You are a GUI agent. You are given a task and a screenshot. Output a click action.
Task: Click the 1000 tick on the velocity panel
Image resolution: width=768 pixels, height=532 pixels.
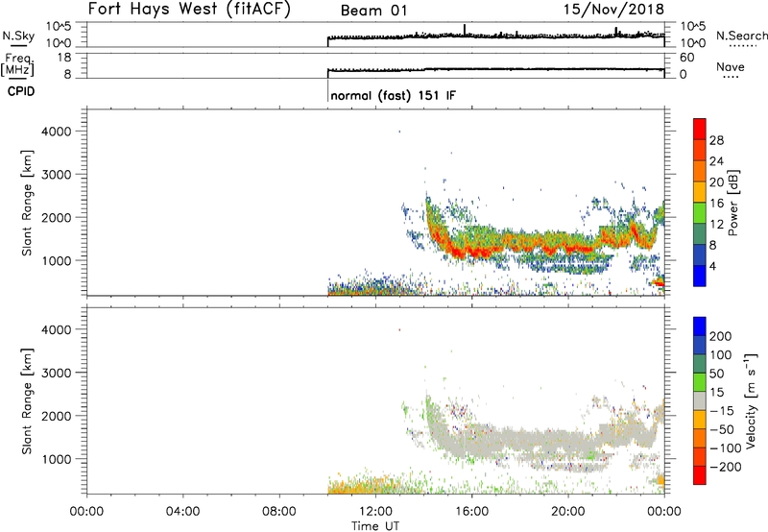57,459
